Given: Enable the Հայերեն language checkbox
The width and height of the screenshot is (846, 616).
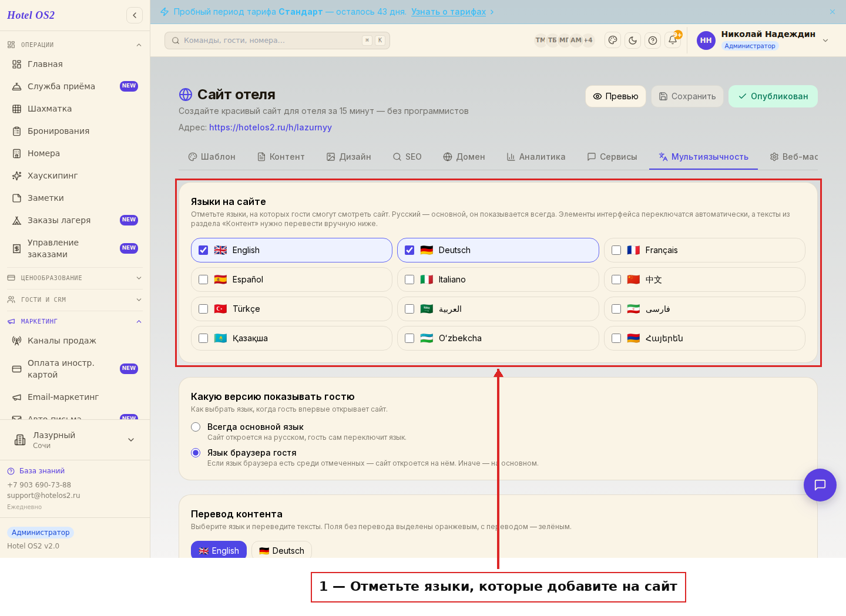Looking at the screenshot, I should [x=616, y=338].
